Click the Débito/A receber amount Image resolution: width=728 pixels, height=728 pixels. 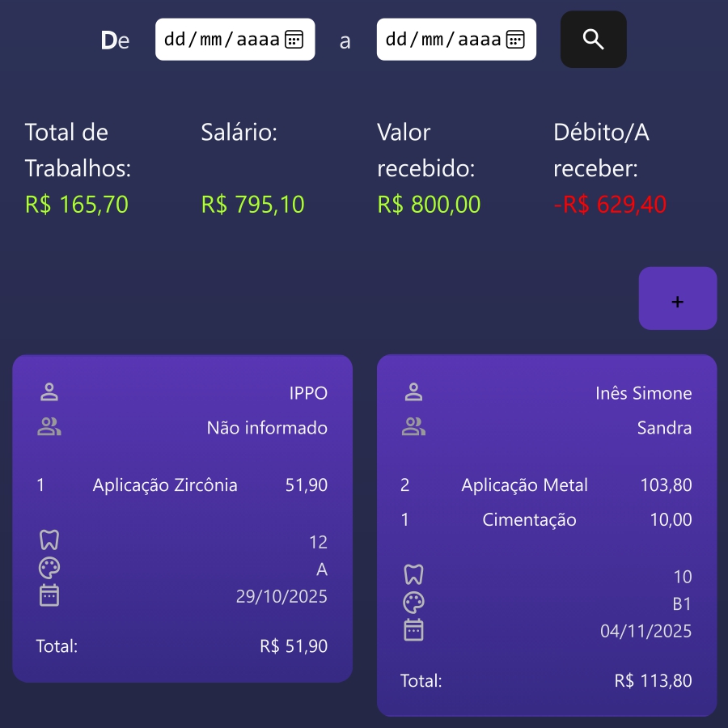click(x=610, y=205)
